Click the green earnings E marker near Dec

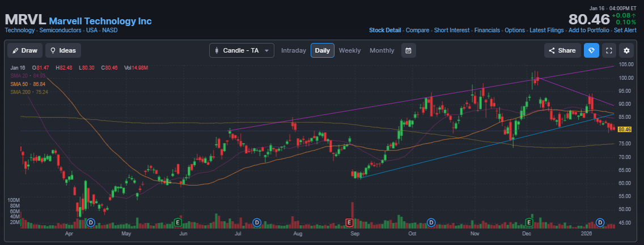click(529, 222)
